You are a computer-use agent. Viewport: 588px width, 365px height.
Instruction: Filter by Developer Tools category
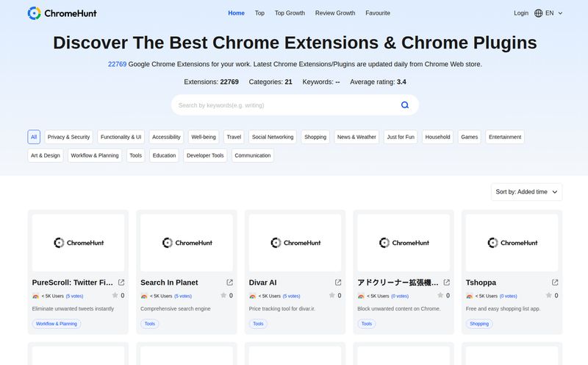(205, 155)
